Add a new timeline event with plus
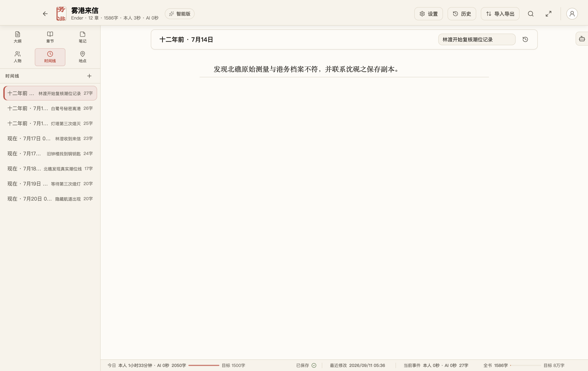Image resolution: width=588 pixels, height=371 pixels. pyautogui.click(x=89, y=76)
